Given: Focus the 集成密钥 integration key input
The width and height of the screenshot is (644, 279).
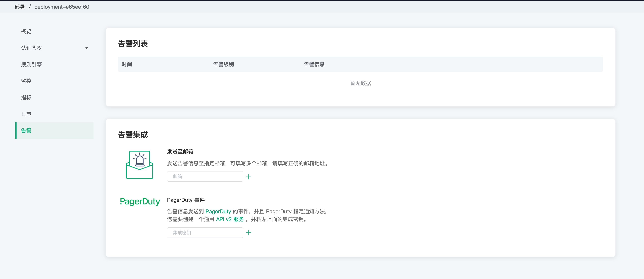Looking at the screenshot, I should (205, 233).
